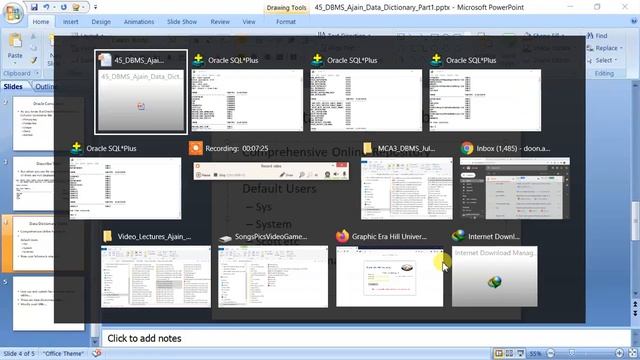640x360 pixels.
Task: Open the Slide Show ribbon tab
Action: click(x=182, y=22)
